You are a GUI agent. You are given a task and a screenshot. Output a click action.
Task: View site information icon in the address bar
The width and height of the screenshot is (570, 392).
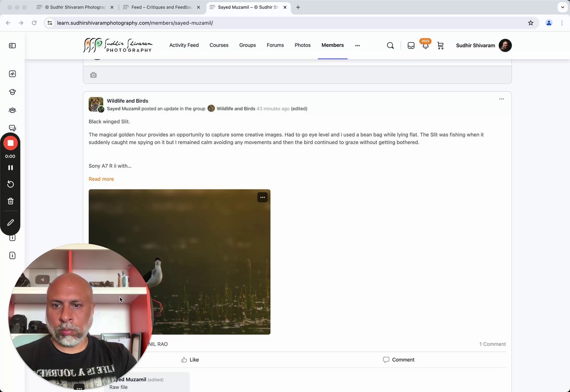click(50, 23)
